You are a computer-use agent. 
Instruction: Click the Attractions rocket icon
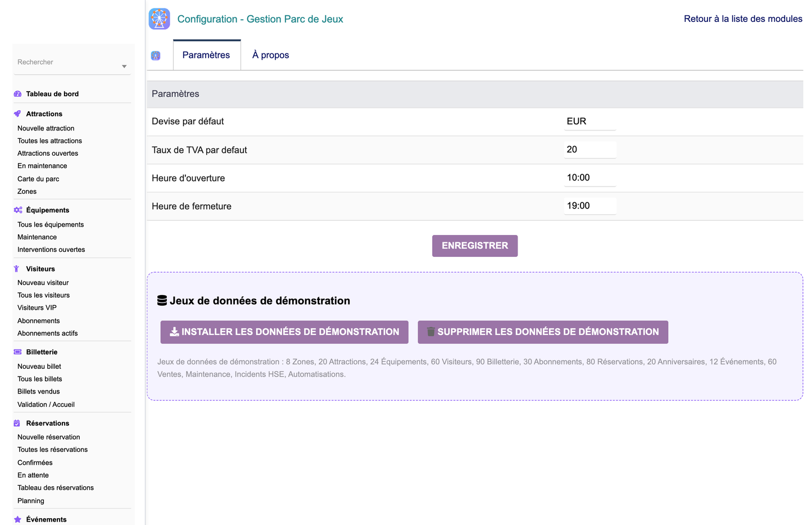[17, 114]
